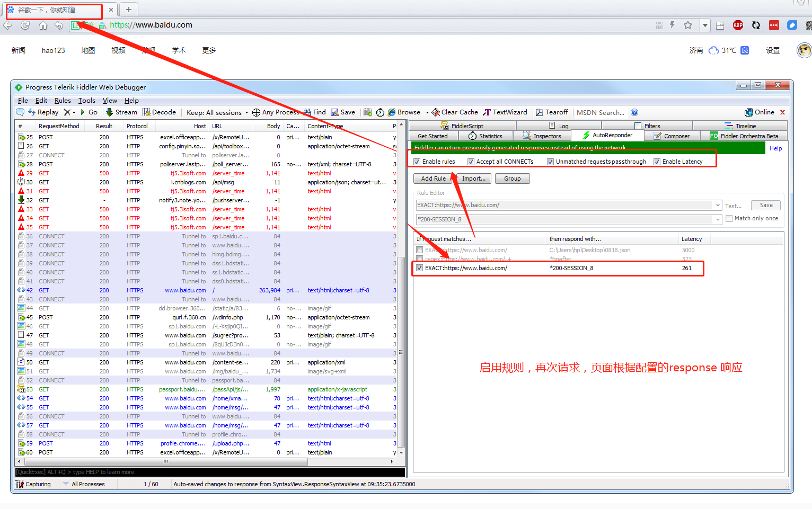
Task: Switch to the Inspectors tab
Action: click(542, 136)
